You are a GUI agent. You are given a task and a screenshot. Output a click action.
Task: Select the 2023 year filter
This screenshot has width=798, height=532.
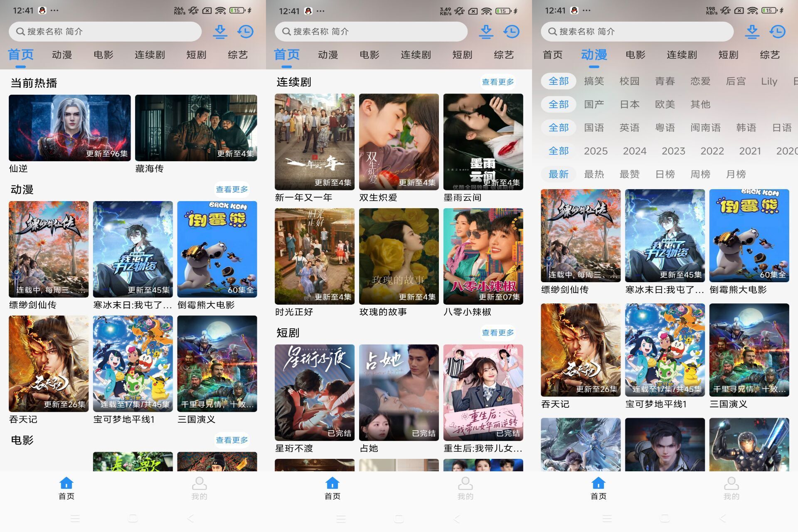coord(673,151)
